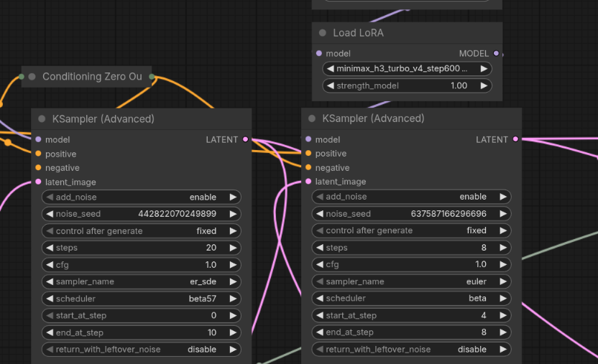The image size is (598, 364).
Task: Click left KSampler latent_image input socket
Action: (x=38, y=182)
